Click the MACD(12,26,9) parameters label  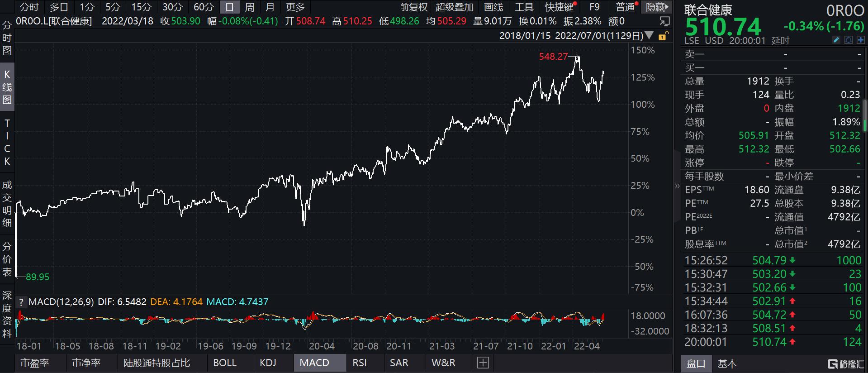[x=61, y=302]
